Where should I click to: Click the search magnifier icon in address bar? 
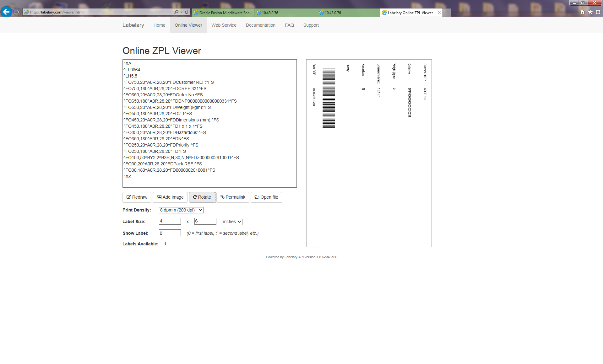(x=177, y=12)
